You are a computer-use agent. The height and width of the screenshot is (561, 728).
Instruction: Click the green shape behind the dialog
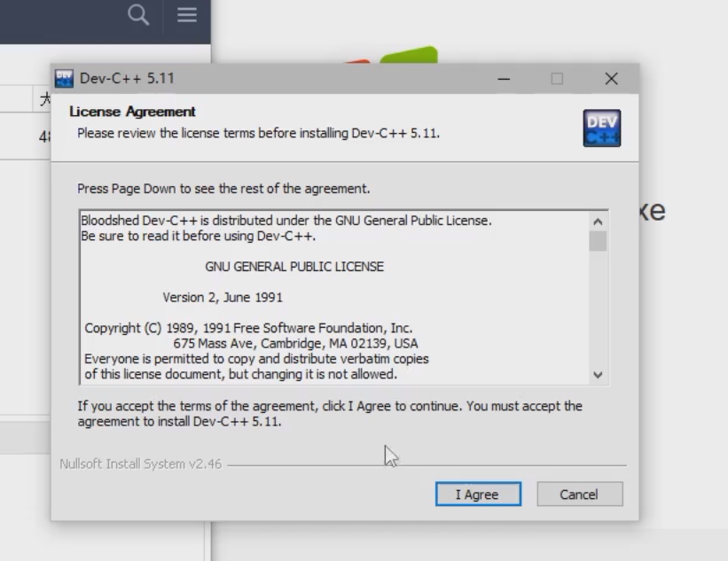(x=409, y=55)
